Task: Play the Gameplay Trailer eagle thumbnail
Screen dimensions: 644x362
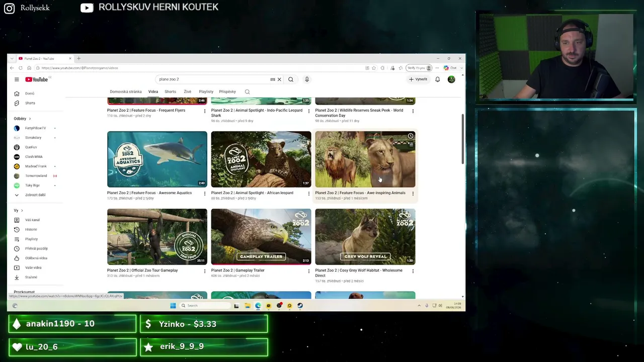Action: pyautogui.click(x=261, y=237)
